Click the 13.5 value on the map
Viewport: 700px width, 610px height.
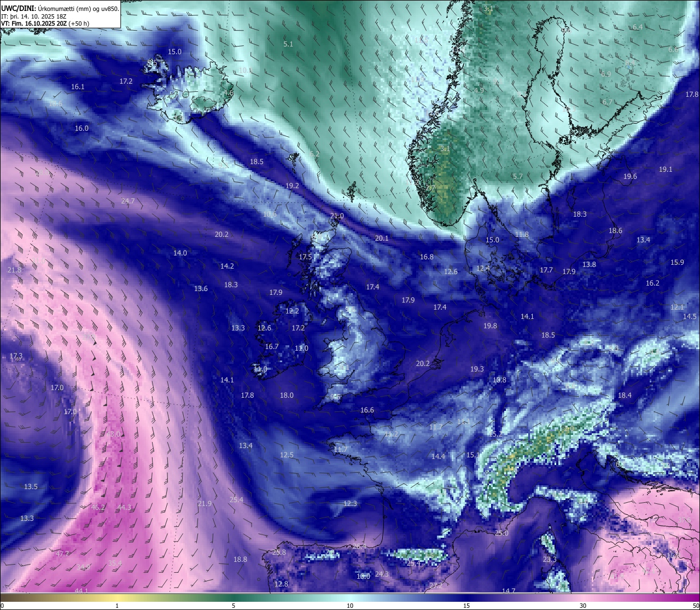pos(31,486)
